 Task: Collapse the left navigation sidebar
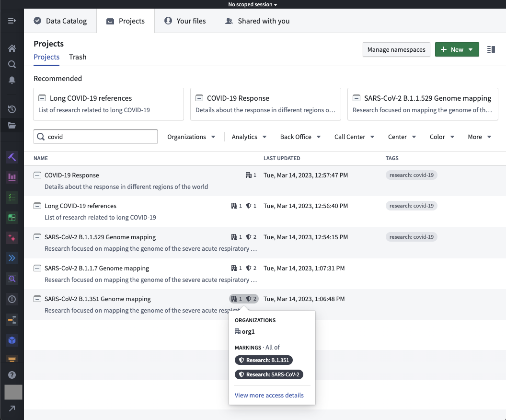(x=12, y=21)
